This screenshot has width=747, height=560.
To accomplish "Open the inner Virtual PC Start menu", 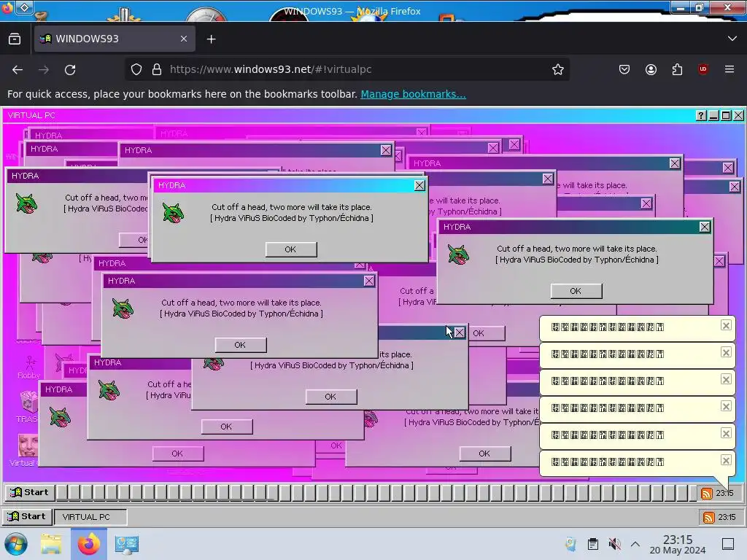I will [x=29, y=492].
